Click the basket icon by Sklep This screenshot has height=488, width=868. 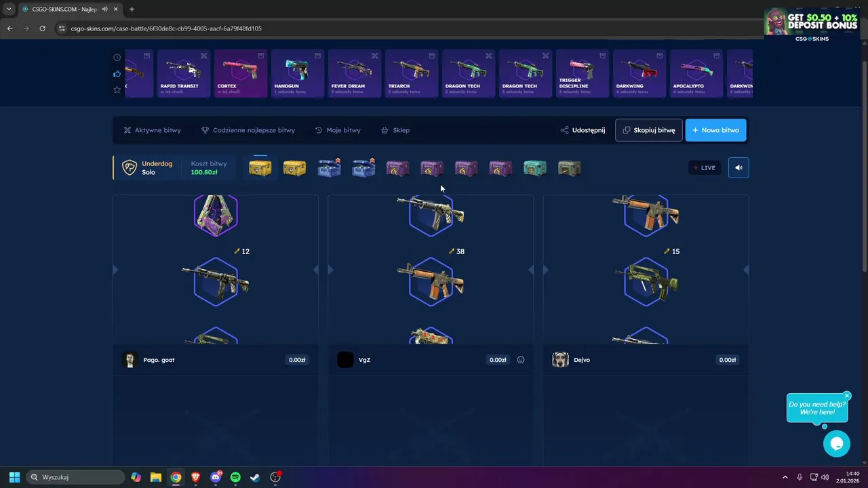pos(384,130)
